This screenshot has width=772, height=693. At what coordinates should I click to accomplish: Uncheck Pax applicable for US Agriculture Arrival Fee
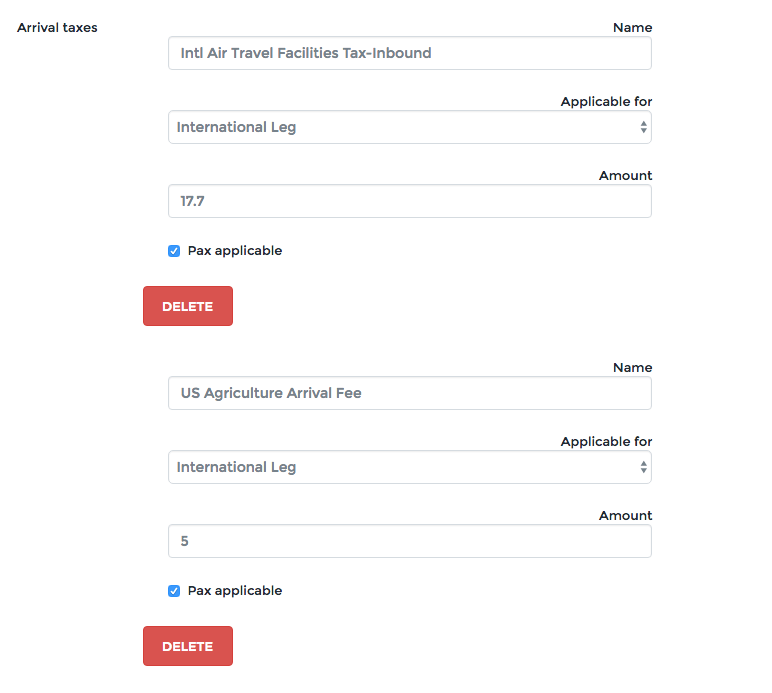pyautogui.click(x=174, y=591)
